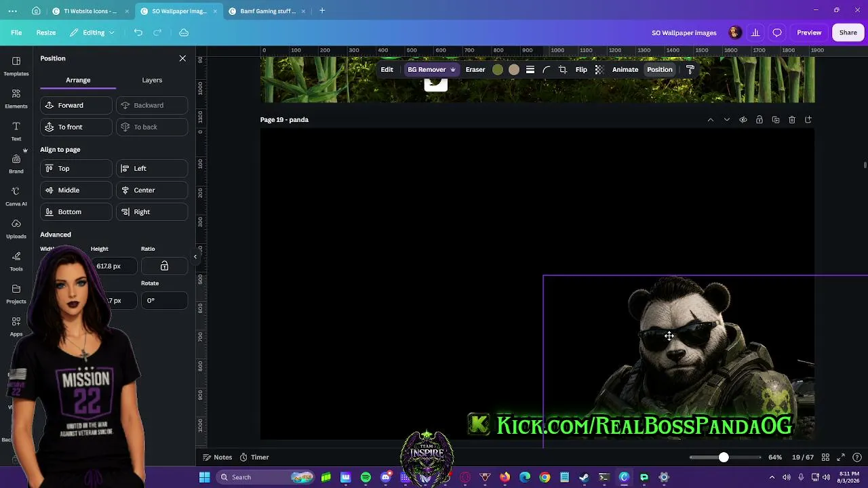The width and height of the screenshot is (868, 488).
Task: Pick the olive green color swatch
Action: coord(498,70)
